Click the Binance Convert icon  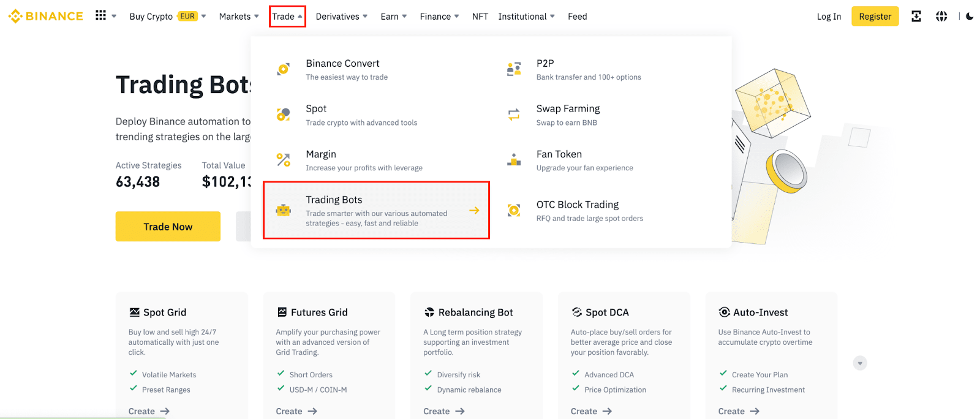[x=283, y=69]
